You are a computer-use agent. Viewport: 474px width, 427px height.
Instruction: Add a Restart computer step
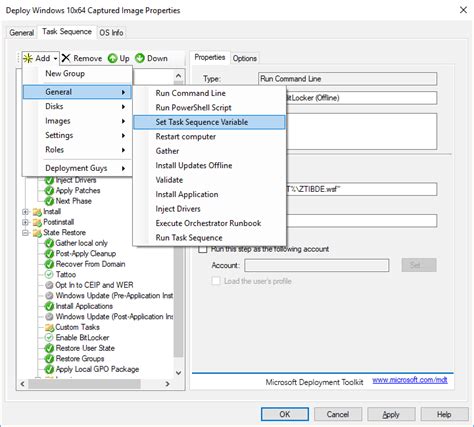tap(209, 137)
